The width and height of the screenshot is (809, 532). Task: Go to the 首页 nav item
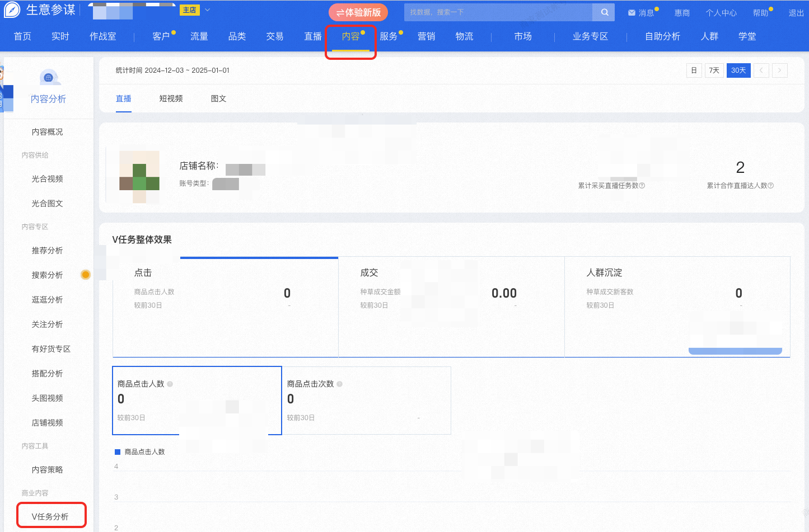pos(22,36)
